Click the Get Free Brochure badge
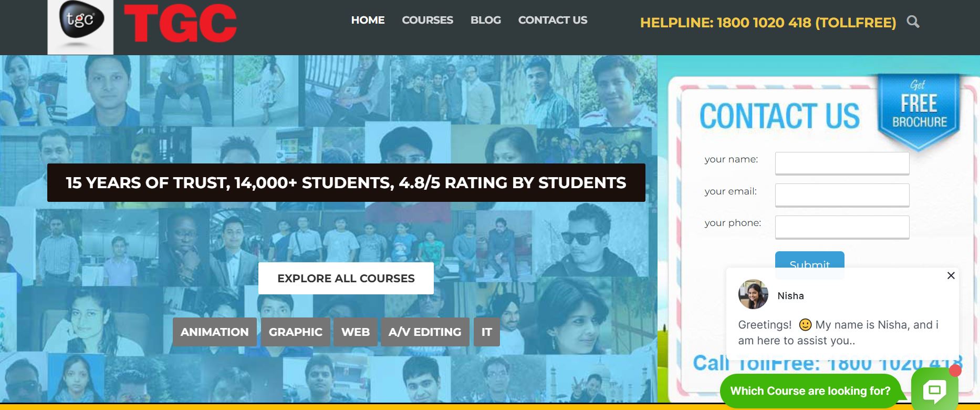The height and width of the screenshot is (410, 980). (919, 111)
